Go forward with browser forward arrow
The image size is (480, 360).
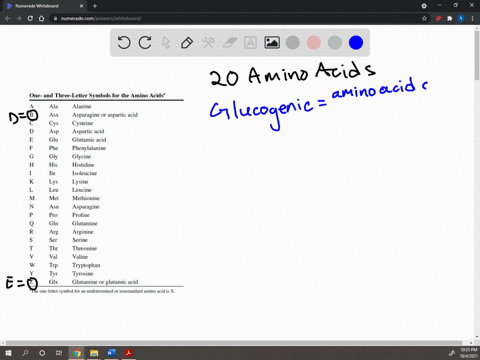(x=19, y=18)
